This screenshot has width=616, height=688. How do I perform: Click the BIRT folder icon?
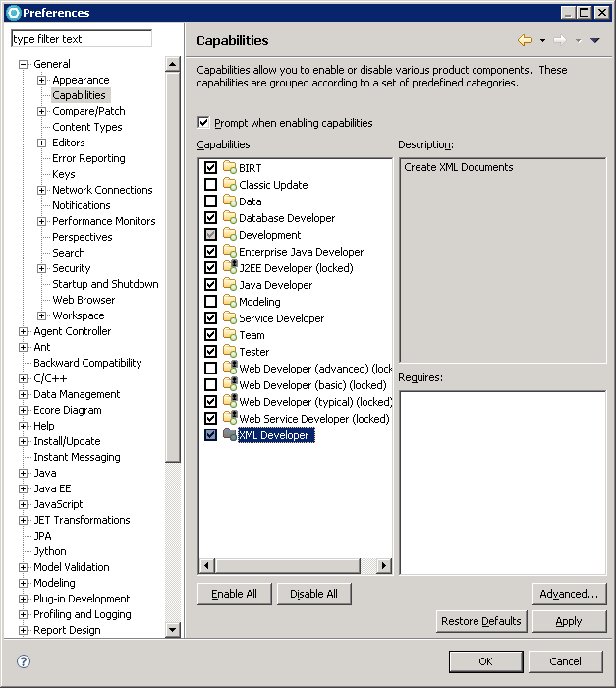[x=229, y=168]
